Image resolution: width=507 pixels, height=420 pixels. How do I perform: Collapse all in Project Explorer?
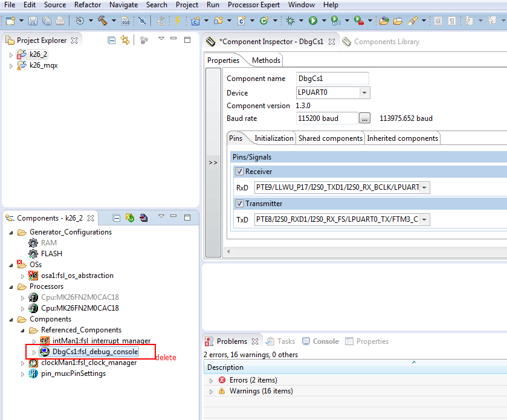pyautogui.click(x=112, y=40)
